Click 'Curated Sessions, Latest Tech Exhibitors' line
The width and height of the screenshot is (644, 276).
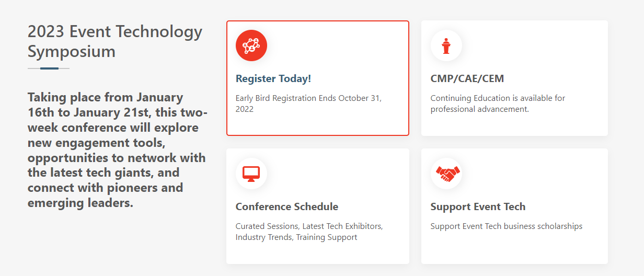pos(309,226)
